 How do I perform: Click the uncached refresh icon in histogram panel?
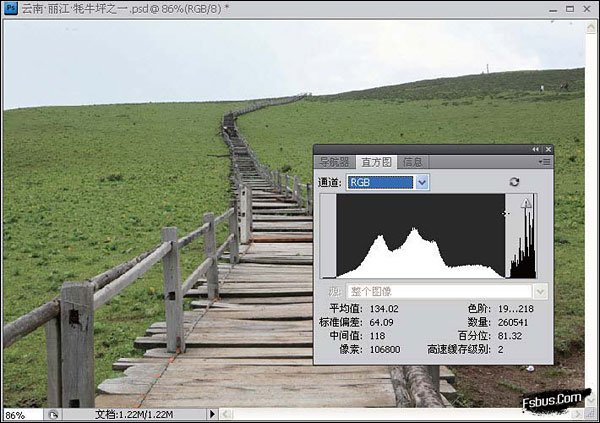pos(514,182)
